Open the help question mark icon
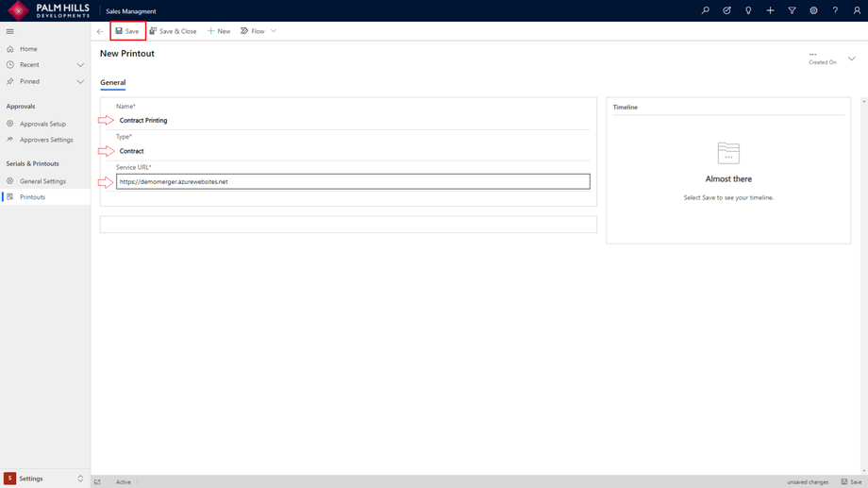The height and width of the screenshot is (488, 868). (835, 10)
